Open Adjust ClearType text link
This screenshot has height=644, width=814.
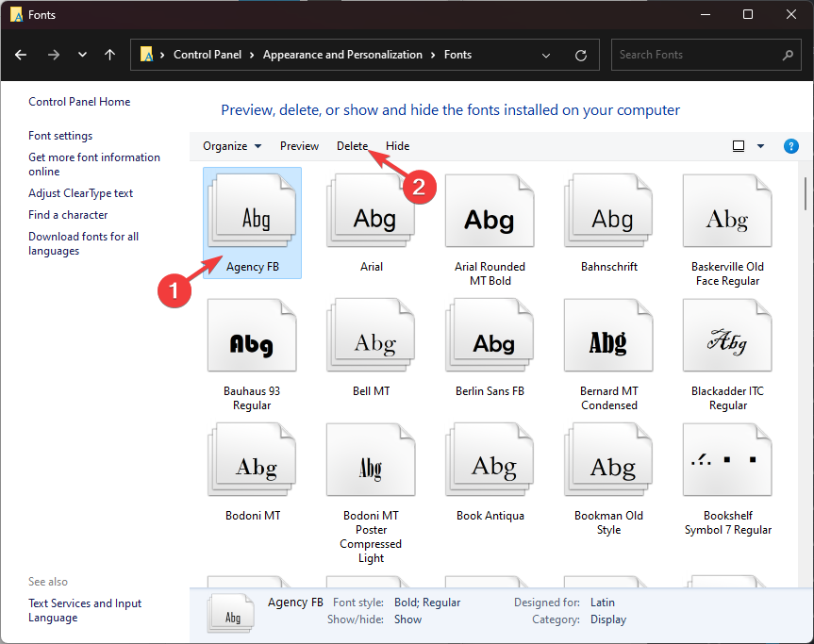coord(80,193)
